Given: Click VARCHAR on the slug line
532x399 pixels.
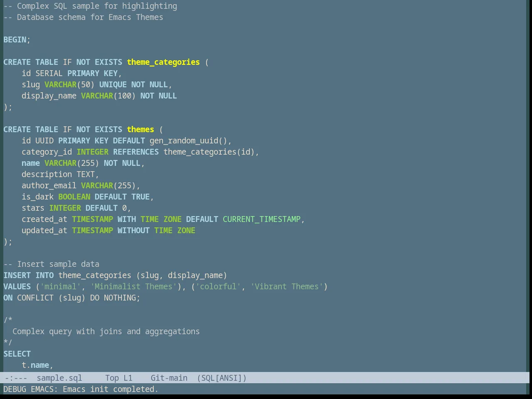Looking at the screenshot, I should click(x=61, y=85).
